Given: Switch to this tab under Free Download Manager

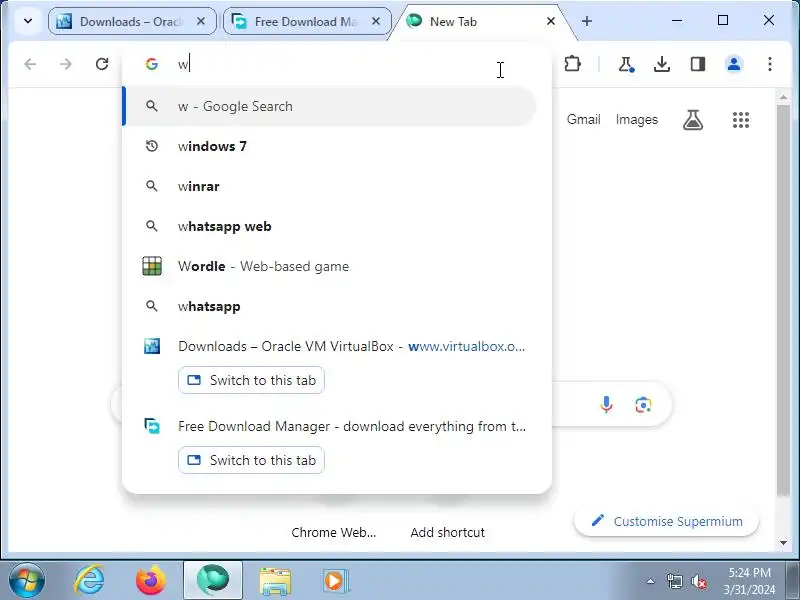Looking at the screenshot, I should pyautogui.click(x=251, y=460).
